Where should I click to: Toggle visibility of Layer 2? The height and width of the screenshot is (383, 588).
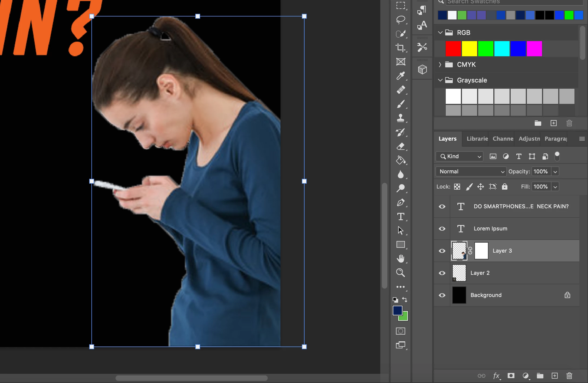coord(442,273)
